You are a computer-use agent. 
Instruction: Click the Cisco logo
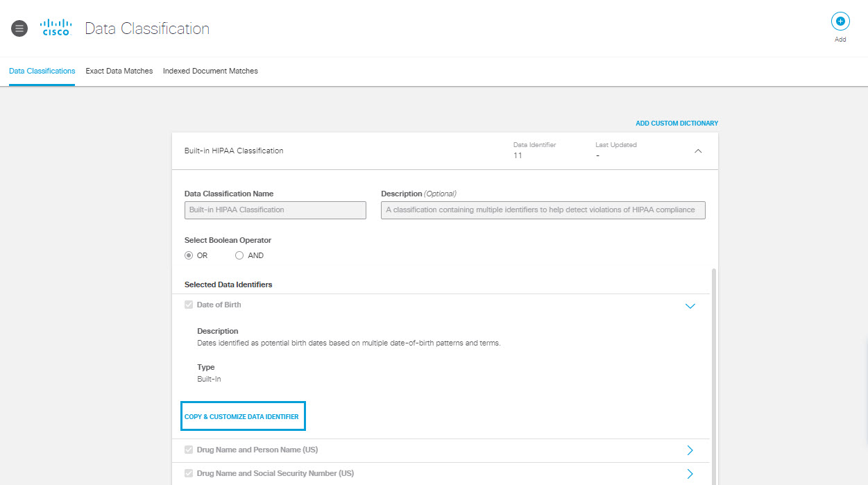click(56, 28)
